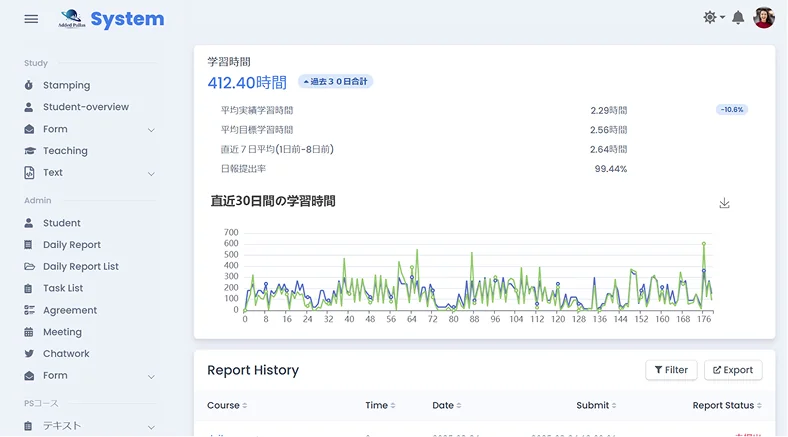
Task: Open the Meeting calendar icon
Action: pyautogui.click(x=29, y=332)
